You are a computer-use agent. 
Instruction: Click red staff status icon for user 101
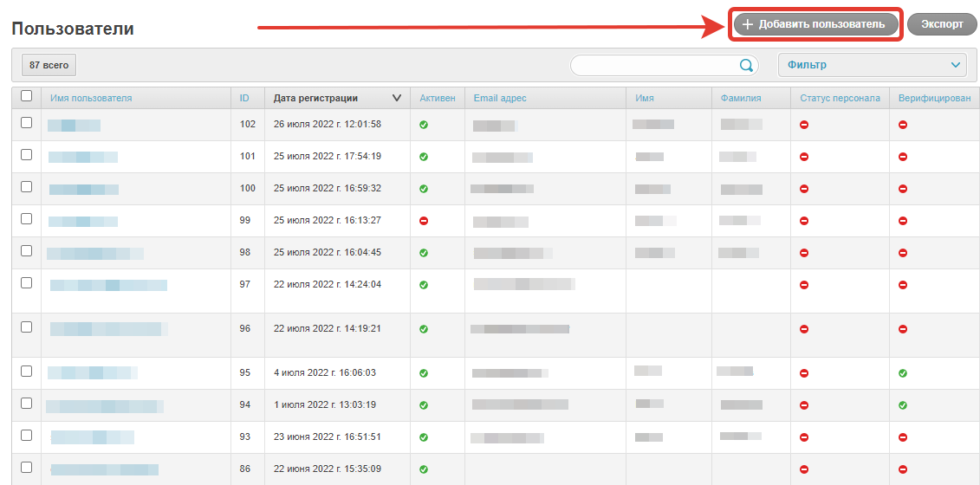[x=804, y=157]
